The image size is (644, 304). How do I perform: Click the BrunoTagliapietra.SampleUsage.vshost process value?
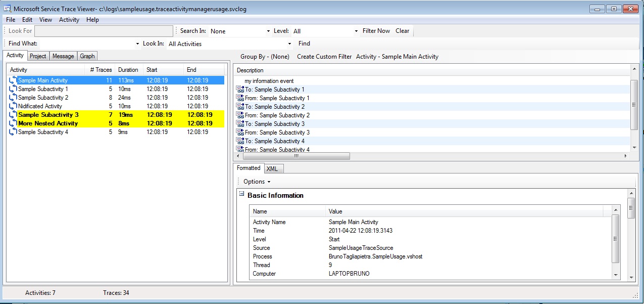click(x=375, y=256)
